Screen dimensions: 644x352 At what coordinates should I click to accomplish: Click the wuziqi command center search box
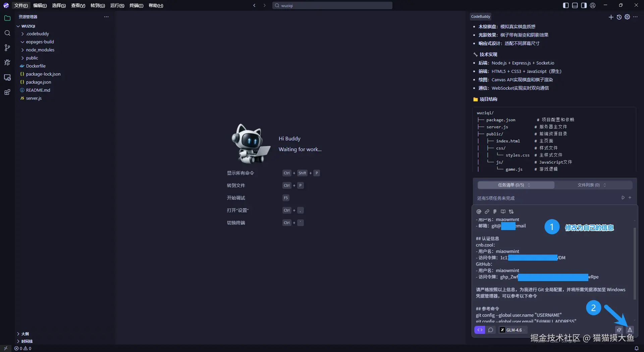(332, 5)
